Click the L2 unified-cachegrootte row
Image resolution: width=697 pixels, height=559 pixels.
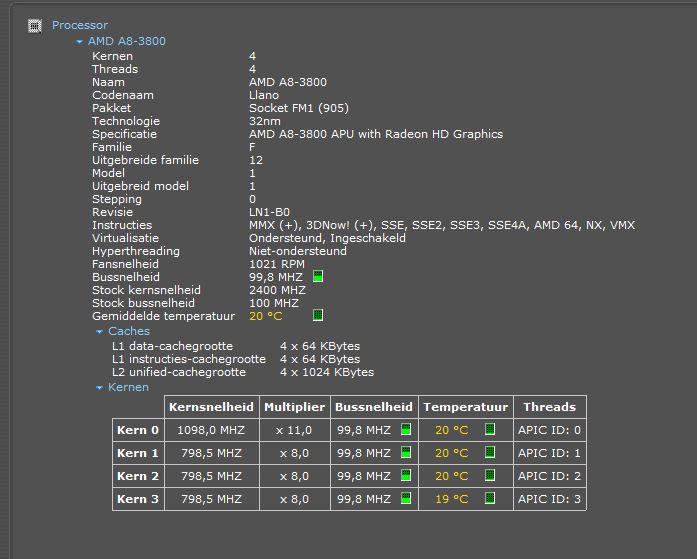click(x=243, y=372)
